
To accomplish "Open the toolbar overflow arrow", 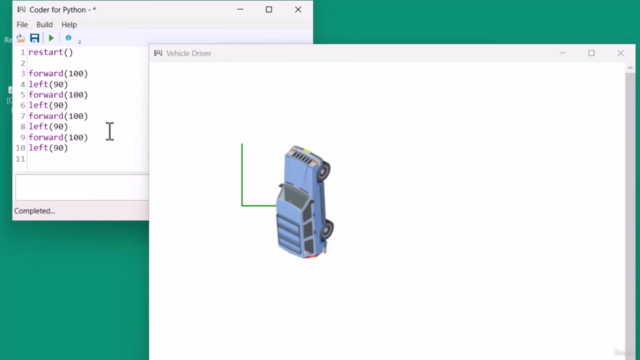I will point(80,42).
